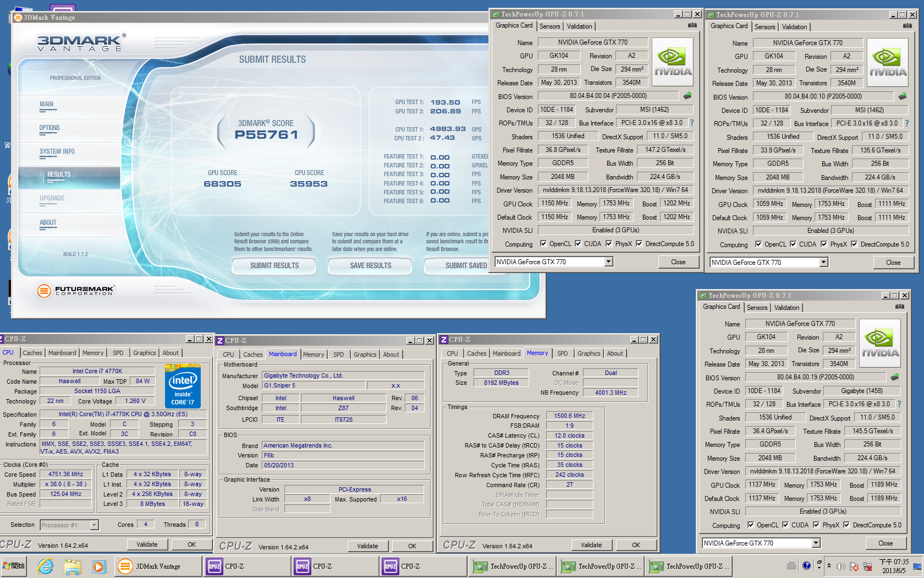Click camera screenshot icon in GPU-Z with BIOS 80.04.B4.00.04

click(692, 25)
